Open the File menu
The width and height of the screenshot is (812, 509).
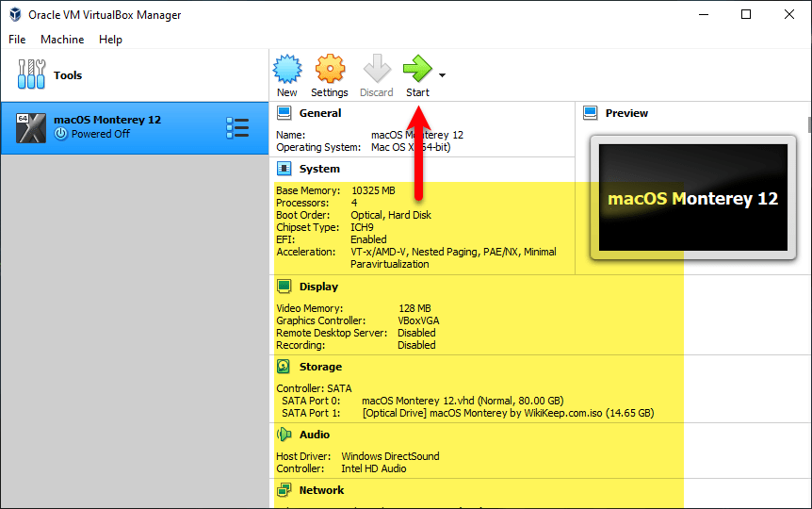click(17, 40)
